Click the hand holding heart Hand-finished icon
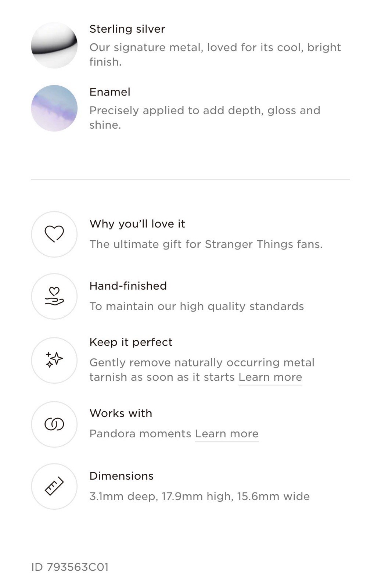This screenshot has height=588, width=381. 54,296
